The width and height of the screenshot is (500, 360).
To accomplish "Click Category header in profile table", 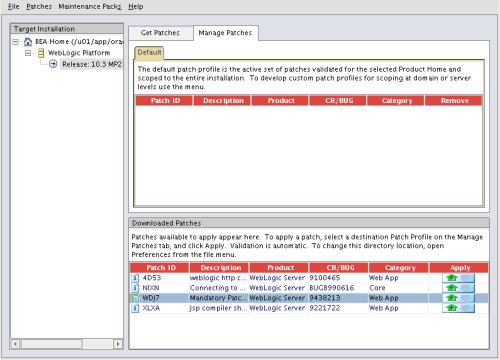I will coord(396,101).
